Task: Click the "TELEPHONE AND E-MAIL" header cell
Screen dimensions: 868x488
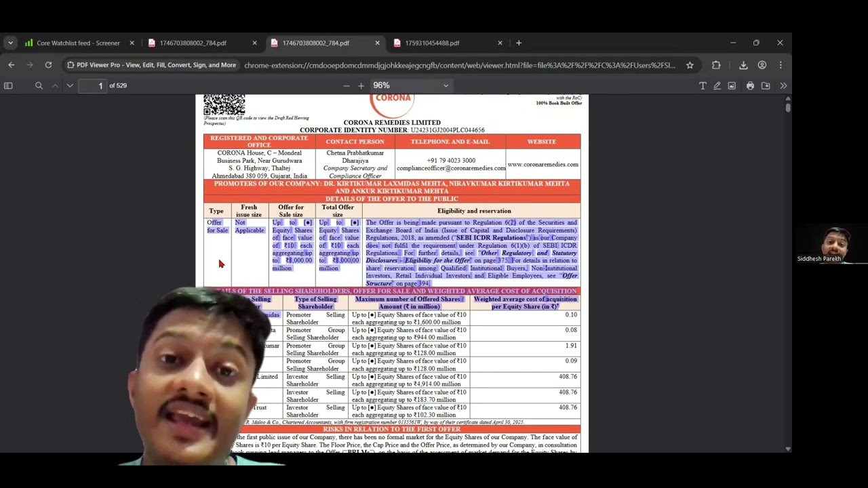Action: pos(450,141)
